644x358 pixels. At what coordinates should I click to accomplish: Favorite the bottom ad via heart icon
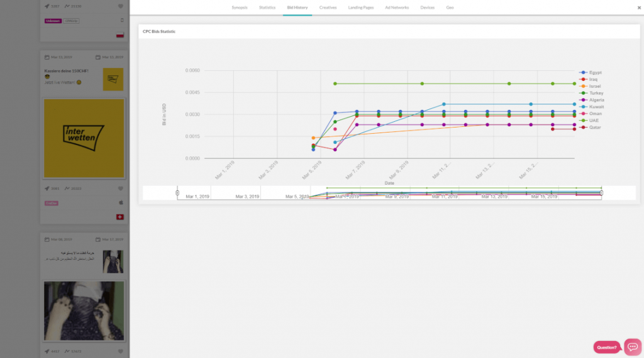(x=120, y=352)
